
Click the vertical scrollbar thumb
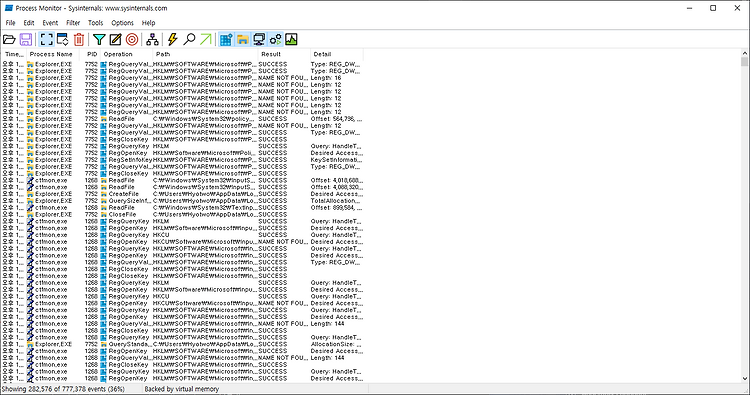745,62
